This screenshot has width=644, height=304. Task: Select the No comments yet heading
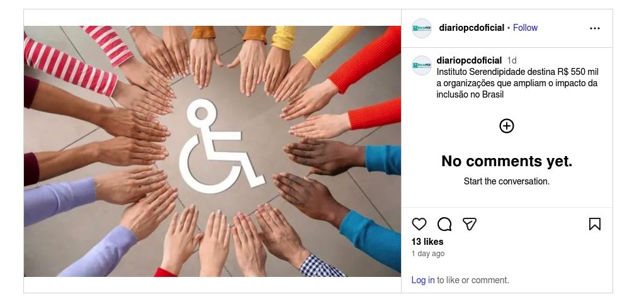(507, 161)
